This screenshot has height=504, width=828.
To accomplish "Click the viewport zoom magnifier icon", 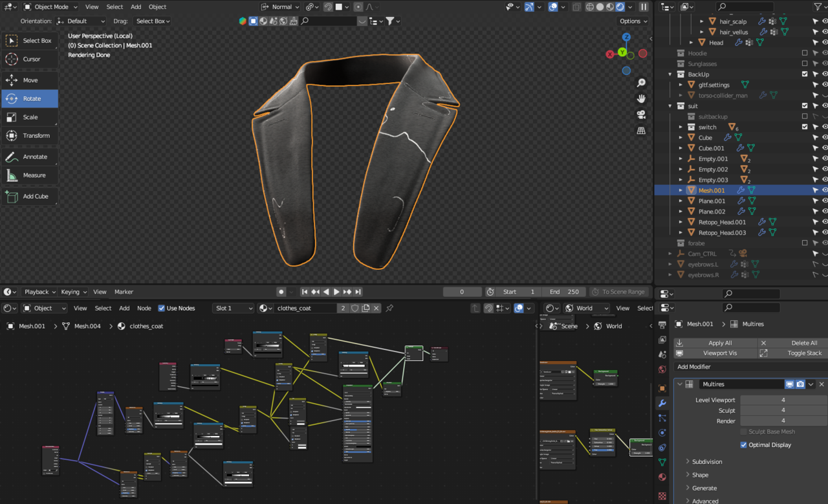I will click(x=641, y=83).
